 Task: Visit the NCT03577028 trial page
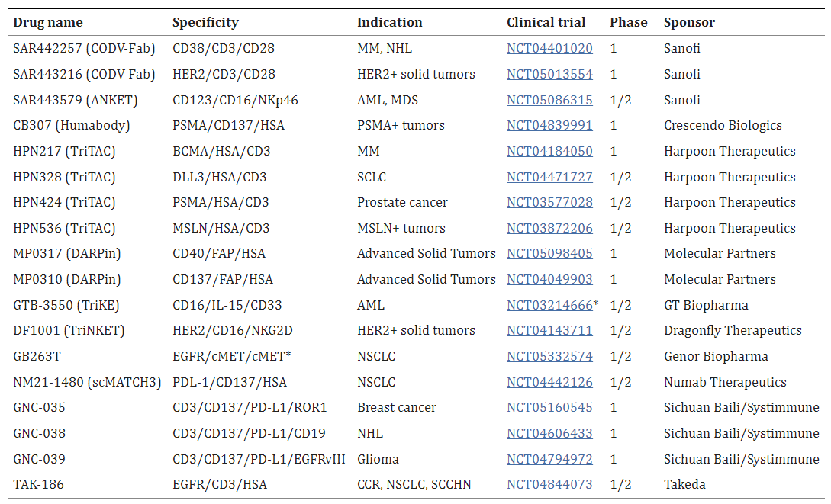[x=549, y=202]
